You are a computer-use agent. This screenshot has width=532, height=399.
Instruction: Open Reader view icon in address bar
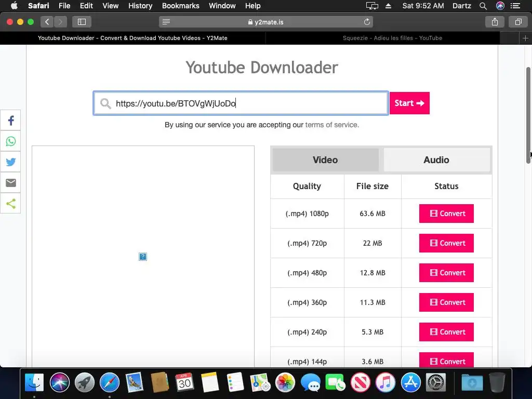click(166, 22)
